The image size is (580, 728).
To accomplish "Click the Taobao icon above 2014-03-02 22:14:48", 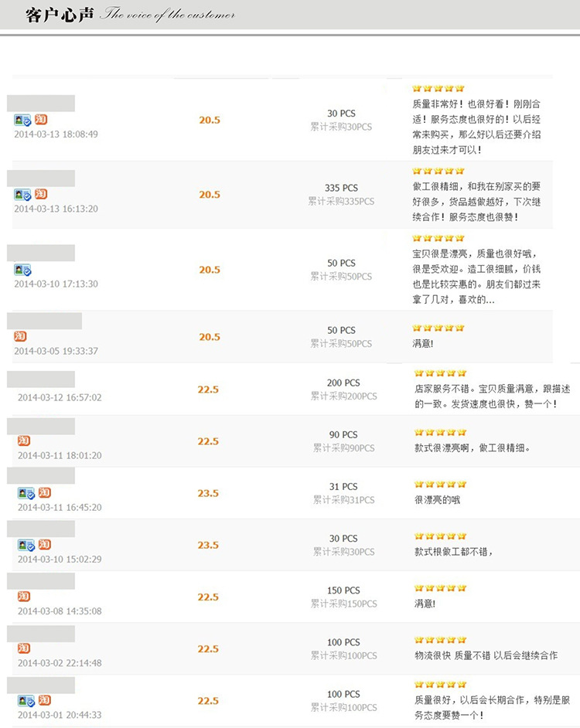I will point(24,648).
